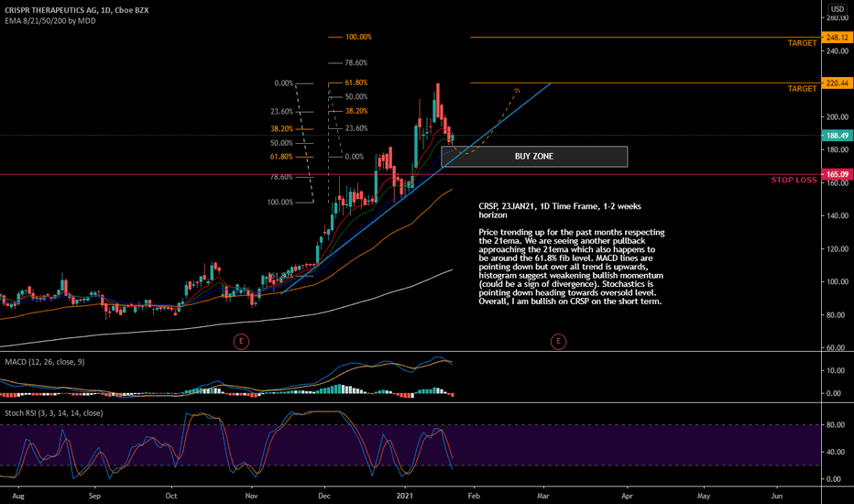The height and width of the screenshot is (504, 854).
Task: Click the 220.44 target price label
Action: pos(838,83)
